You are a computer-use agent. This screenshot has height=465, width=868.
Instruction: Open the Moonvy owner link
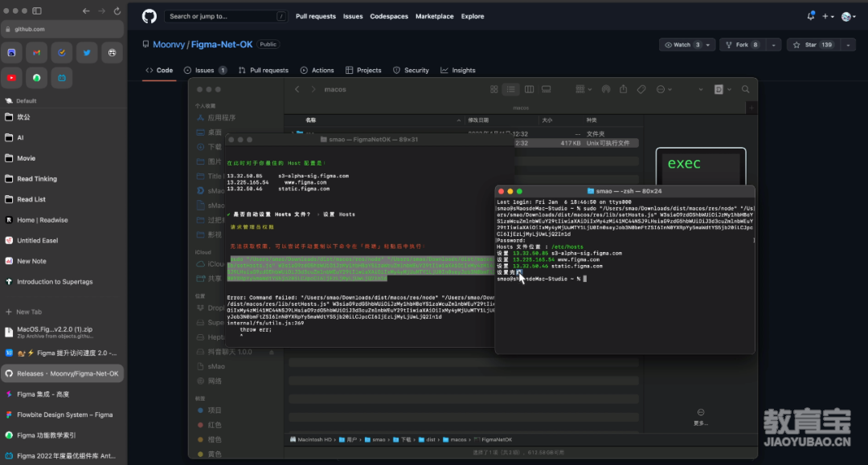click(x=169, y=44)
